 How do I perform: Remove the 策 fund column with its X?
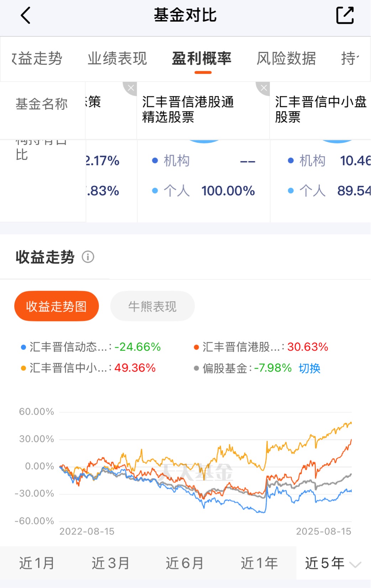pyautogui.click(x=130, y=88)
